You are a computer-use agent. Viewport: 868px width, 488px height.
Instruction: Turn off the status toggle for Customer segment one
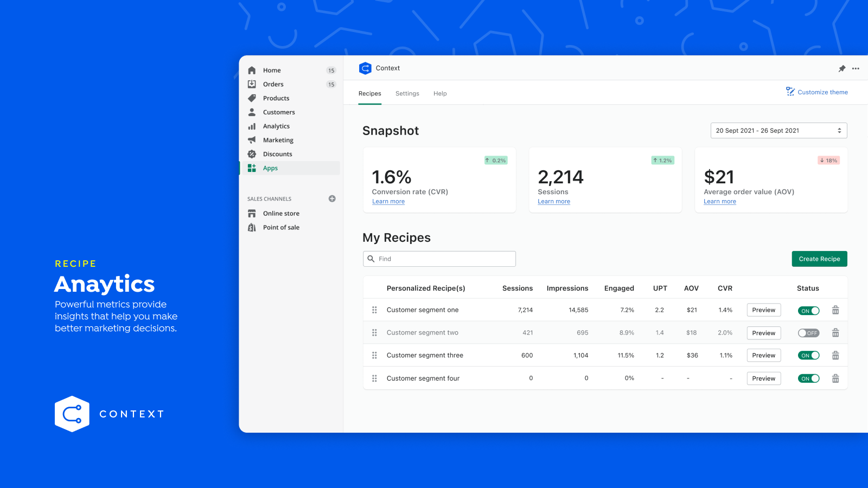[808, 310]
